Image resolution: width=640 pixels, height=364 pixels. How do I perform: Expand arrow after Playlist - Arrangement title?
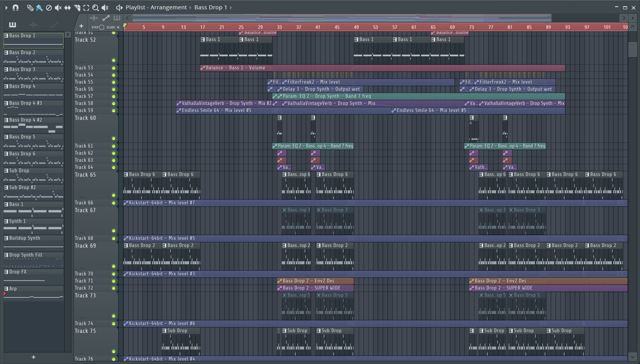pyautogui.click(x=190, y=8)
